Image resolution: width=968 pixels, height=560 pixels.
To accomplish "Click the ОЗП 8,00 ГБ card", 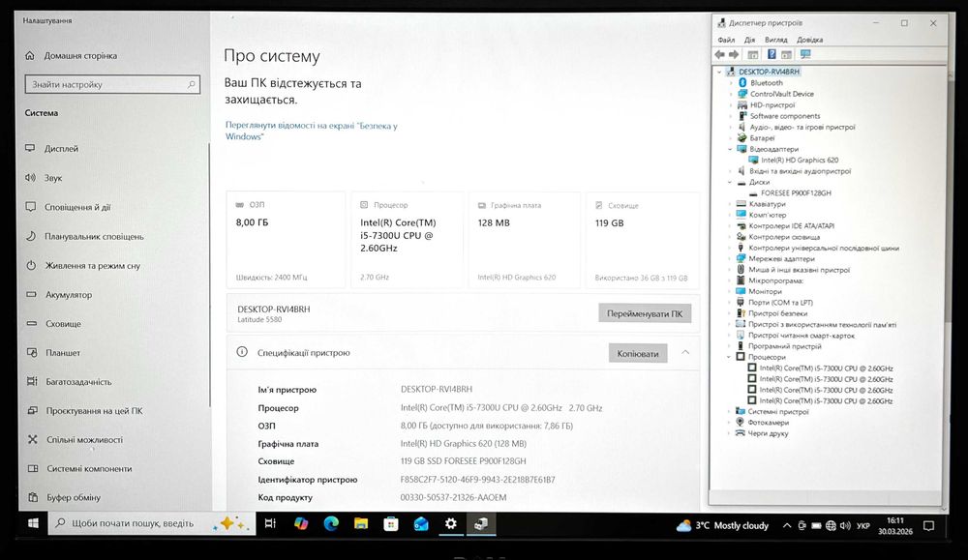I will click(x=286, y=239).
